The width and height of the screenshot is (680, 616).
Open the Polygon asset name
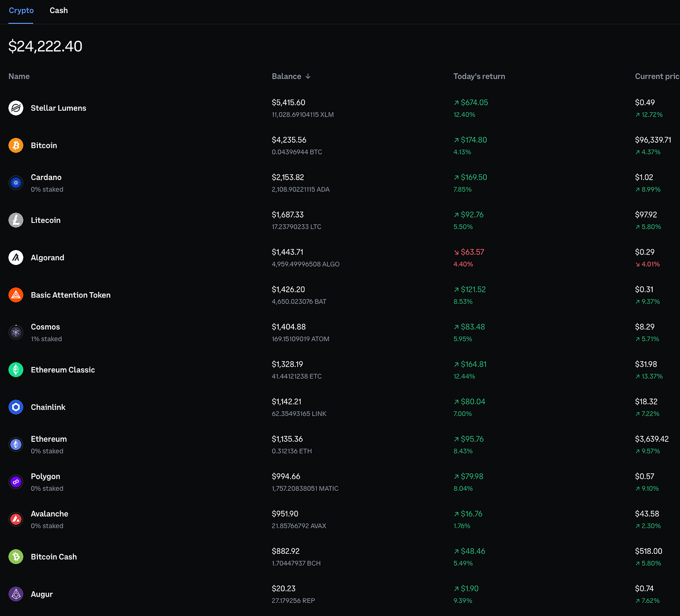pos(45,476)
